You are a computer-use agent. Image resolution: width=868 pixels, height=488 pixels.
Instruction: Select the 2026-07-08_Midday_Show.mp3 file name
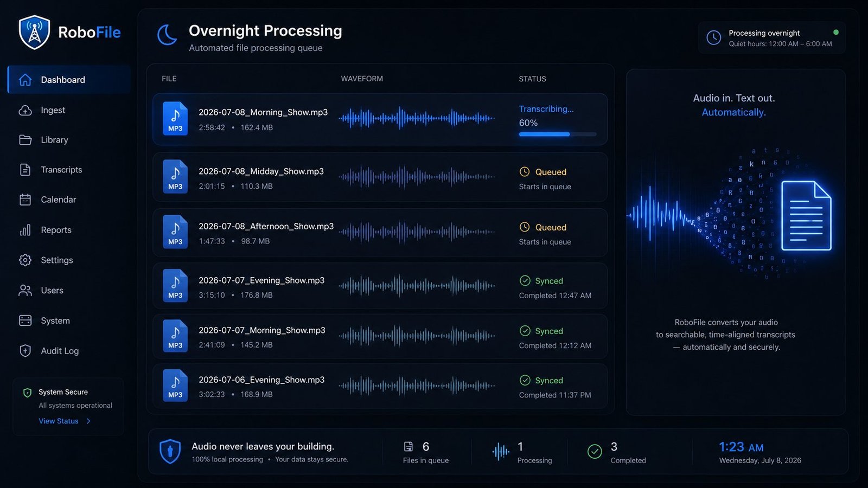pyautogui.click(x=261, y=171)
